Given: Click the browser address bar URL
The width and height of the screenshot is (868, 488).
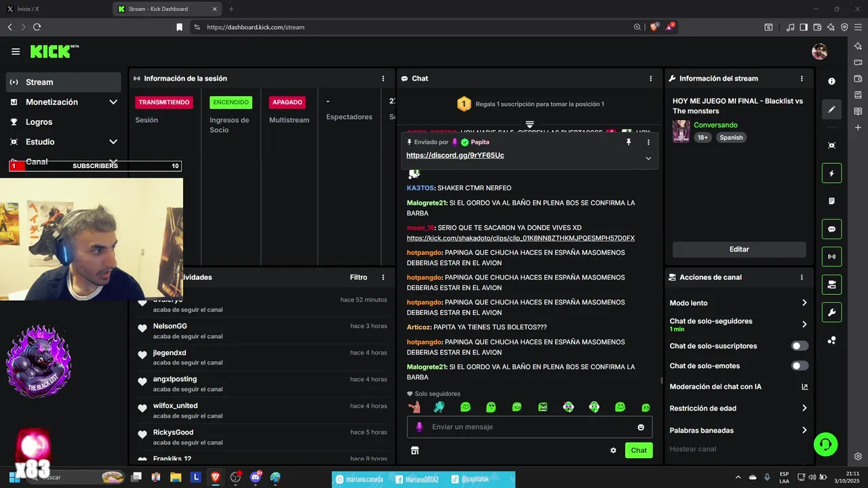Looking at the screenshot, I should (x=256, y=27).
